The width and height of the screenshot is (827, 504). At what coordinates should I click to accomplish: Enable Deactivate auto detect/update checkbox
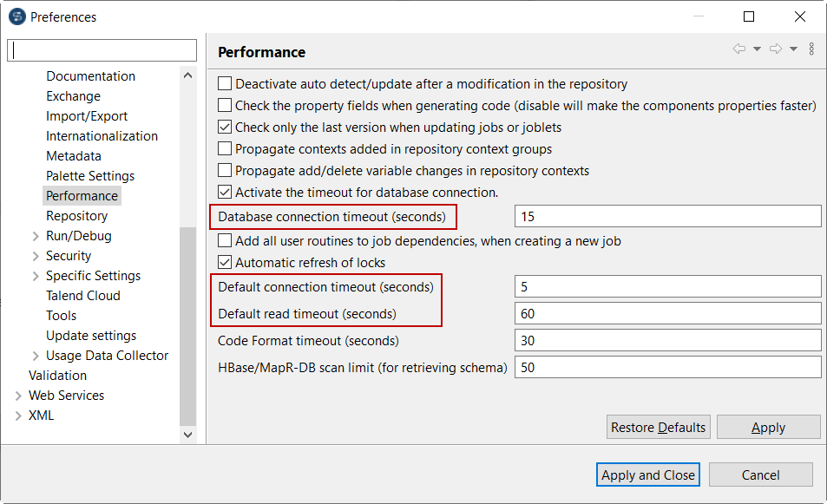point(225,84)
